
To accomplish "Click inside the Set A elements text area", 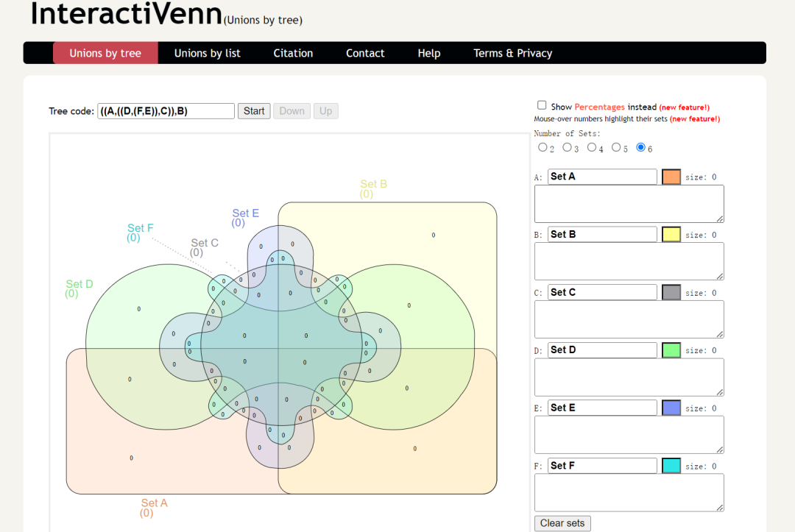I will (629, 204).
